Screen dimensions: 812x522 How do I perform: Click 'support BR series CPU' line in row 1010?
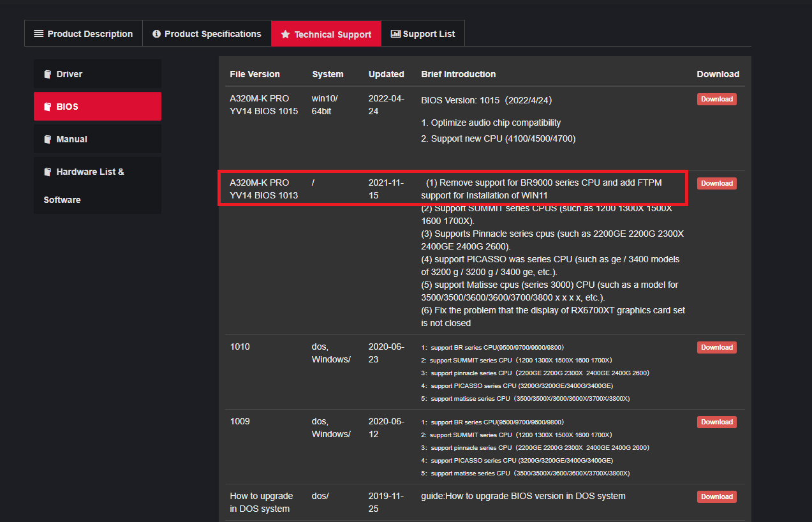click(x=492, y=348)
